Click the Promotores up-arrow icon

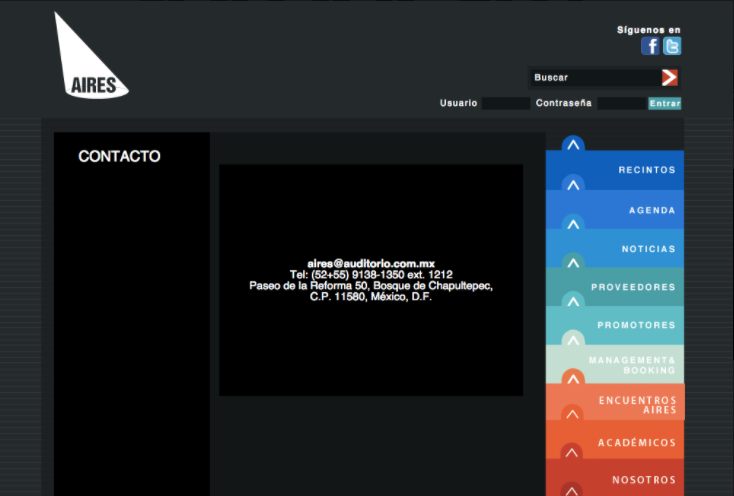(x=573, y=300)
